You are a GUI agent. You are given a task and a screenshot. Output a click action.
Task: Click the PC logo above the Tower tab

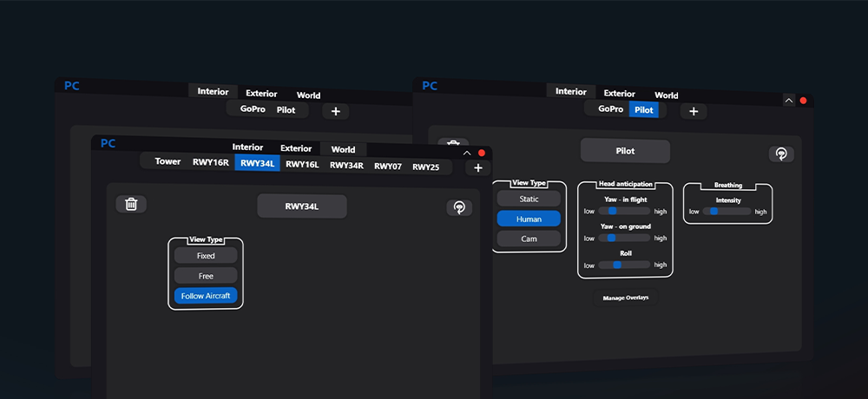click(108, 143)
